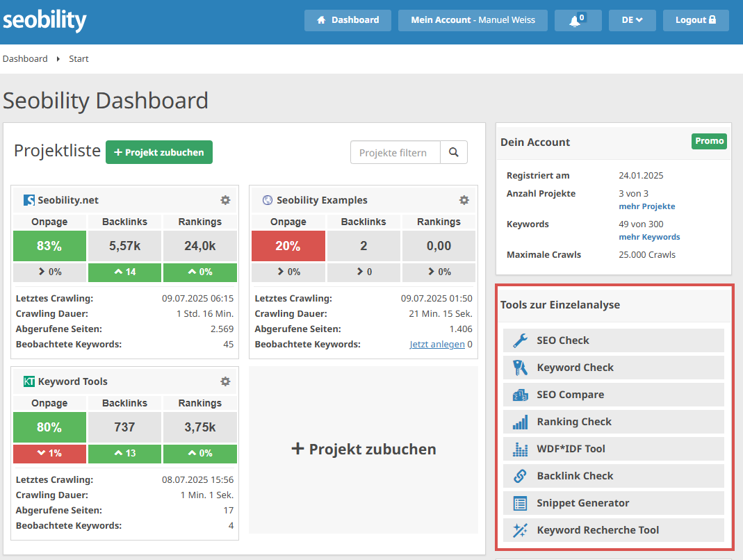Click Keyword Tools backlinks change up 13

coord(124,454)
